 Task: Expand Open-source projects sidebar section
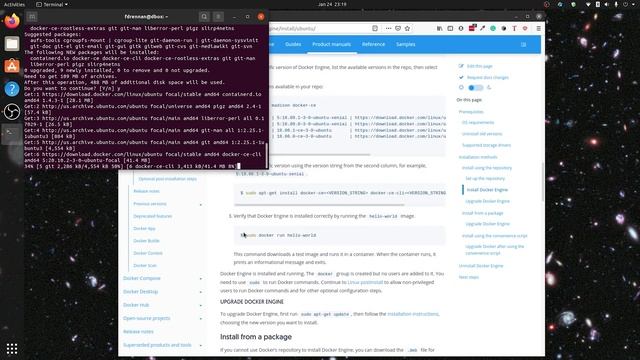(x=201, y=319)
